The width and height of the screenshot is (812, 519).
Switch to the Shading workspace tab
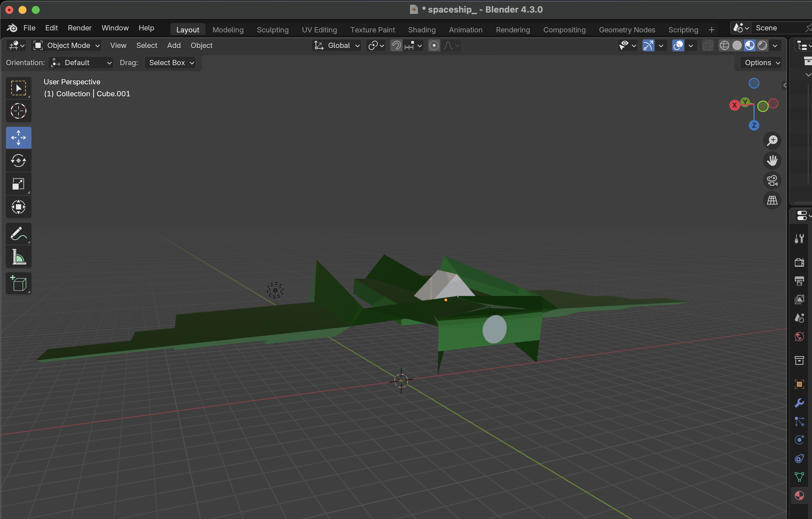click(x=422, y=30)
